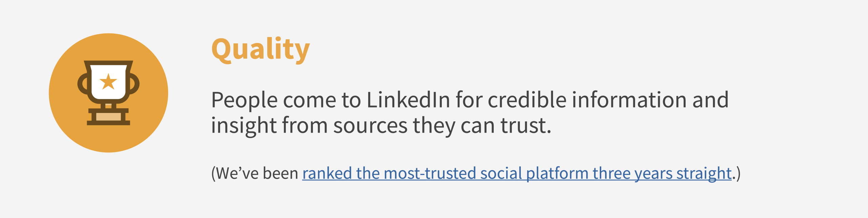Click the word "LinkedIn" in the paragraph
Viewport: 868px width, 218px height.
pyautogui.click(x=408, y=100)
